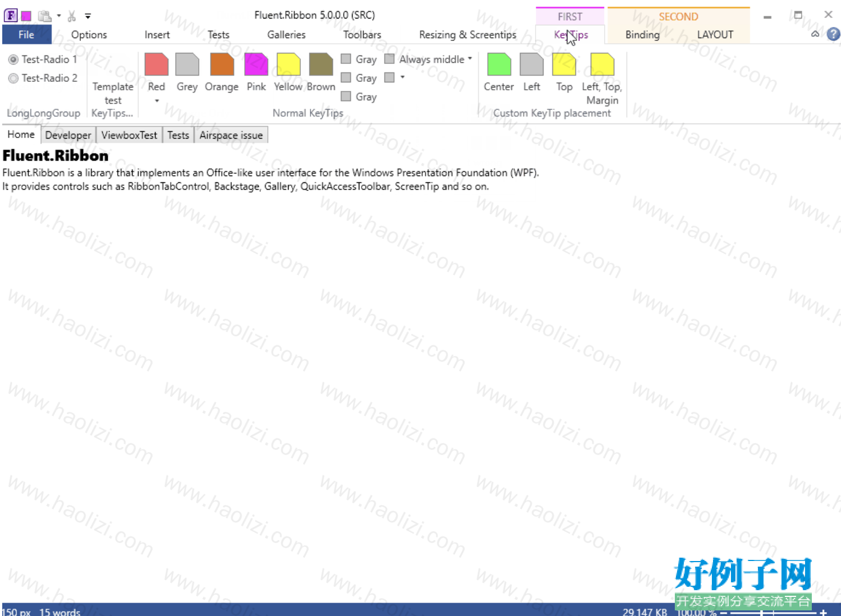
Task: Click the 29,147 KB memory readout
Action: (x=645, y=612)
